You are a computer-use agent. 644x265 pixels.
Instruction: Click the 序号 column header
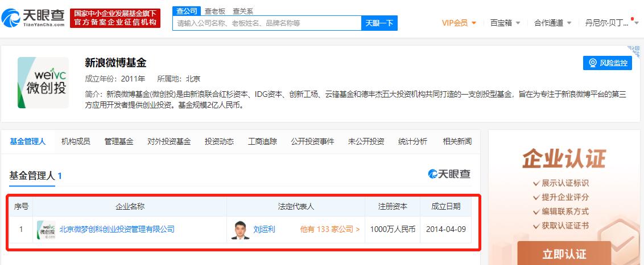pos(21,206)
